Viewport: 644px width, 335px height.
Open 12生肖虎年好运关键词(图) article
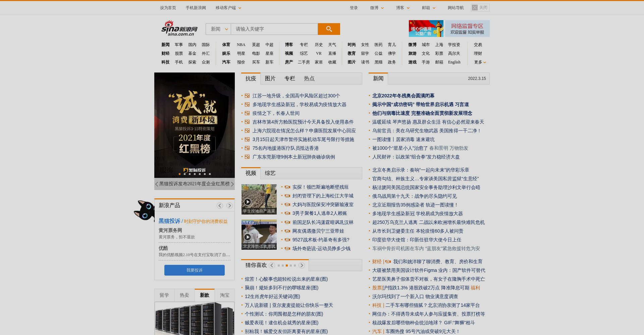(x=272, y=296)
